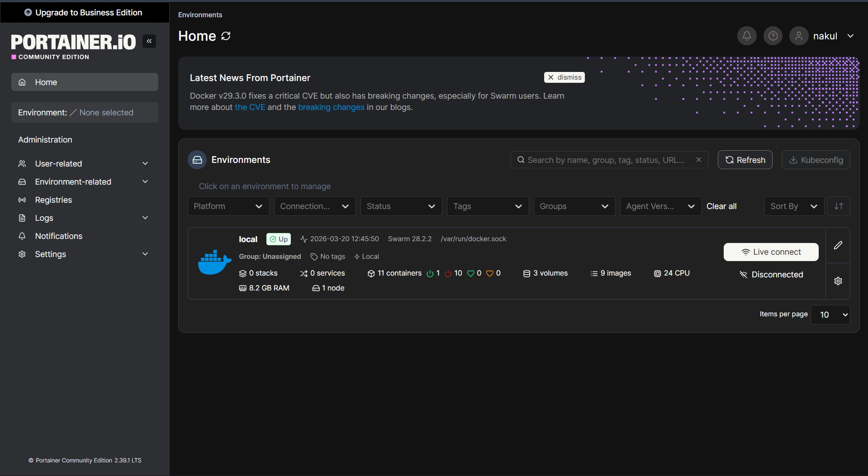The width and height of the screenshot is (868, 476).
Task: Navigate to Notifications in the sidebar
Action: coord(59,236)
